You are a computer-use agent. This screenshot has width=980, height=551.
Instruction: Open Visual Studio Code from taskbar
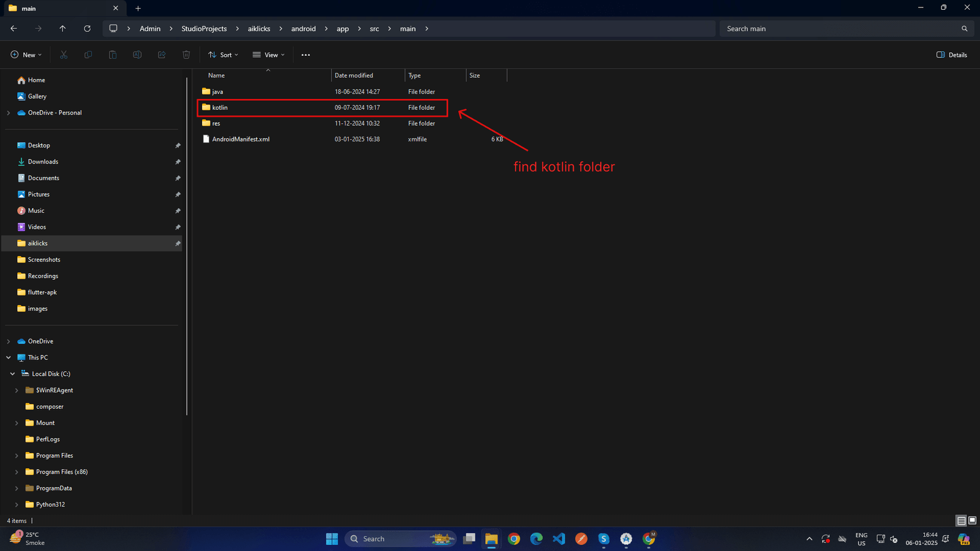point(559,539)
